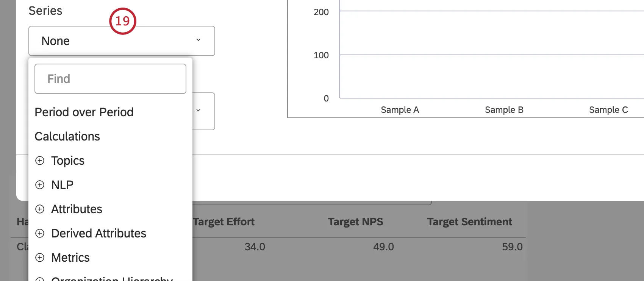This screenshot has width=644, height=281.
Task: Select the NLP group label
Action: point(63,185)
